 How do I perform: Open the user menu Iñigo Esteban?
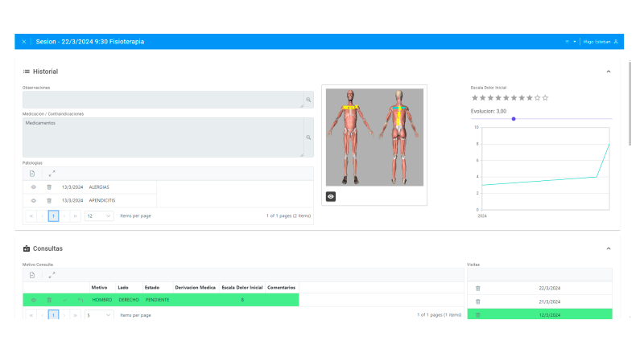tap(601, 42)
